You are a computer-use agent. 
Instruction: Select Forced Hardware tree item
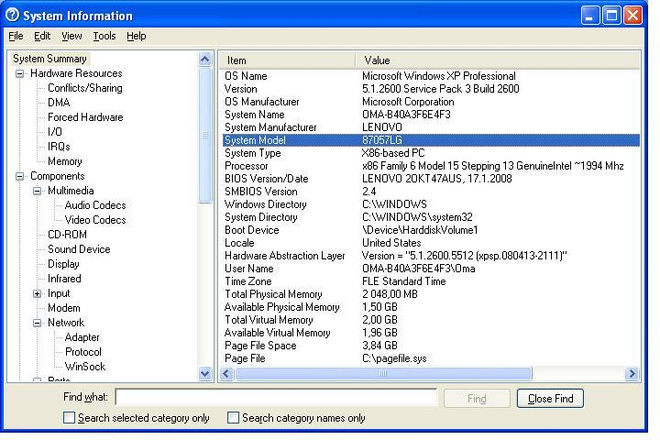coord(85,117)
